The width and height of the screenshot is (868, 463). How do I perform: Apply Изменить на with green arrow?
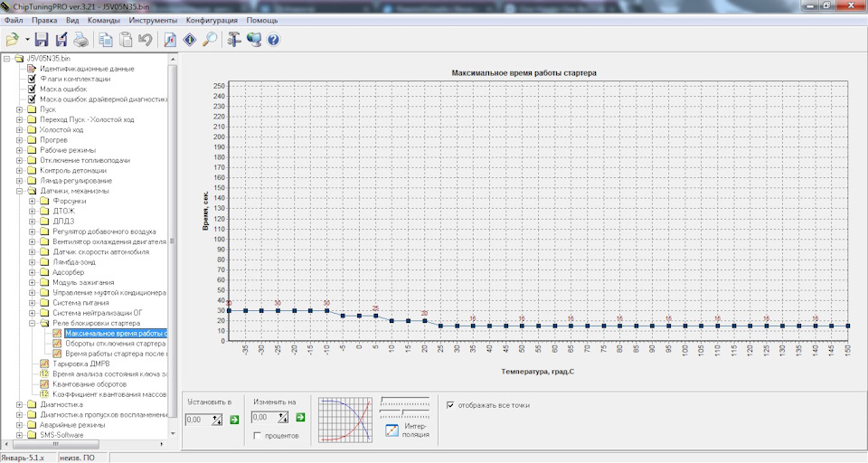[x=300, y=418]
